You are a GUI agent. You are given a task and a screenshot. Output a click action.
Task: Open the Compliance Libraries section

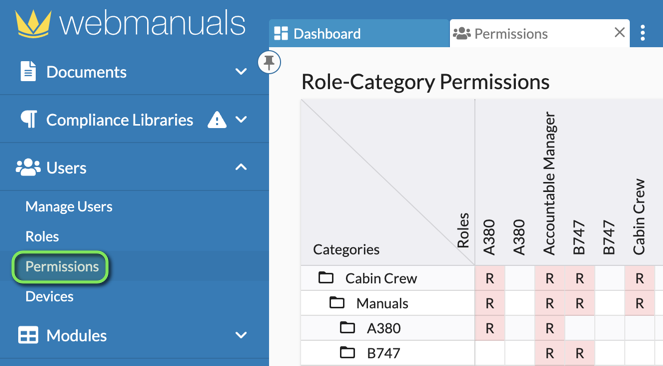(x=134, y=120)
